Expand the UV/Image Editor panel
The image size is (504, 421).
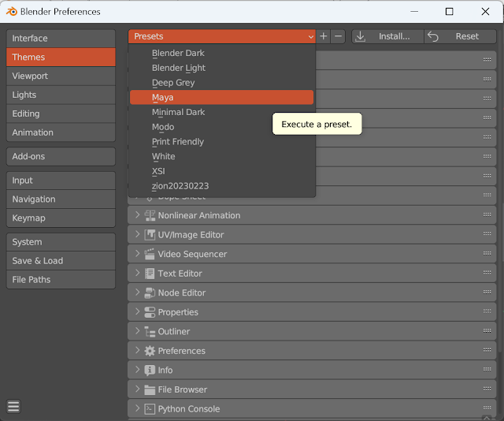137,234
